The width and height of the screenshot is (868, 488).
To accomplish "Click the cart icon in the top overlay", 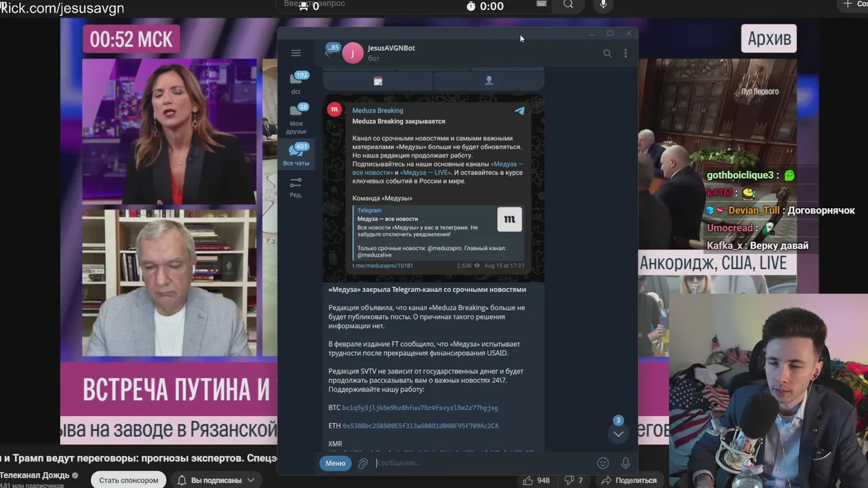I will point(303,6).
